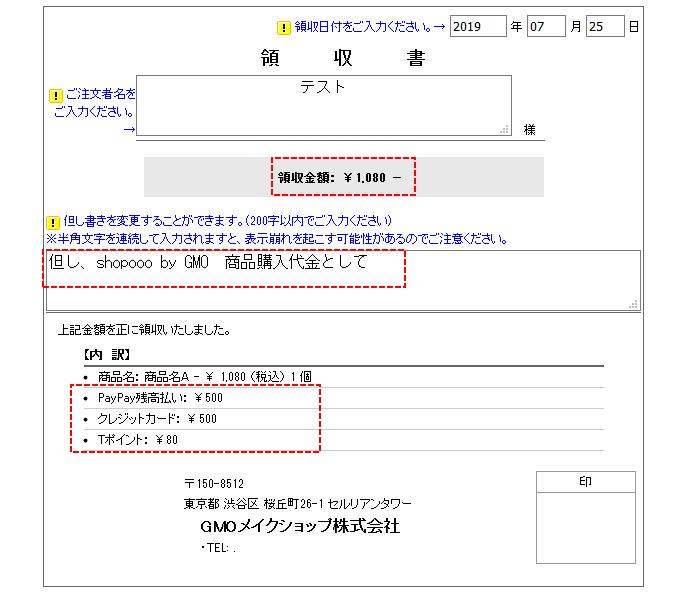This screenshot has width=680, height=598.
Task: Click the resize handle of the proviso text area
Action: click(633, 304)
